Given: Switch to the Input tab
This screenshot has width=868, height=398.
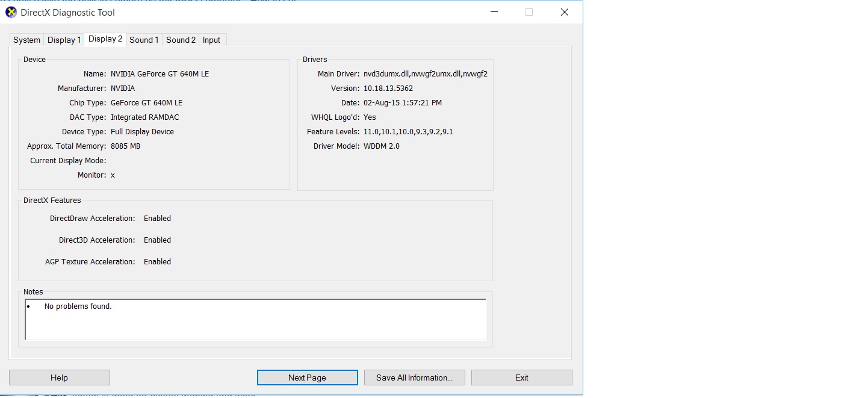Looking at the screenshot, I should (211, 40).
